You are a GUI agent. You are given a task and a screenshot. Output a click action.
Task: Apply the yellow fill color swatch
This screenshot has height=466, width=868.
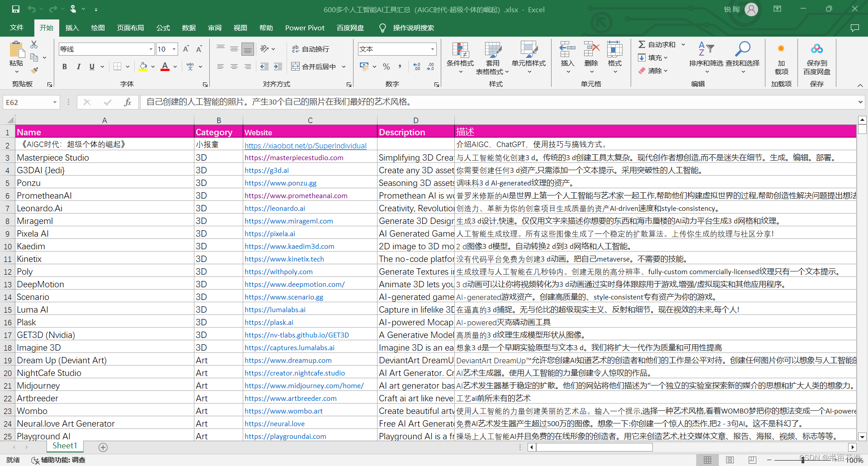[143, 67]
